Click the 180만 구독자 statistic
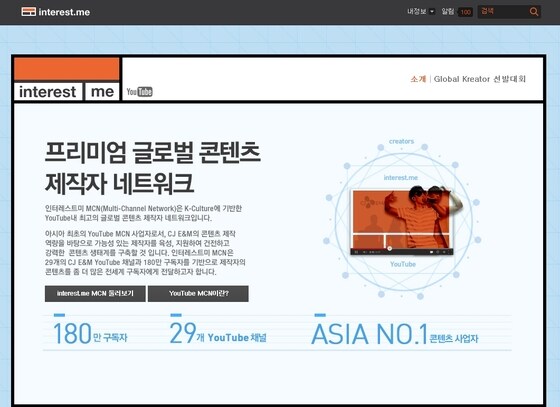This screenshot has height=407, width=560. pos(90,333)
